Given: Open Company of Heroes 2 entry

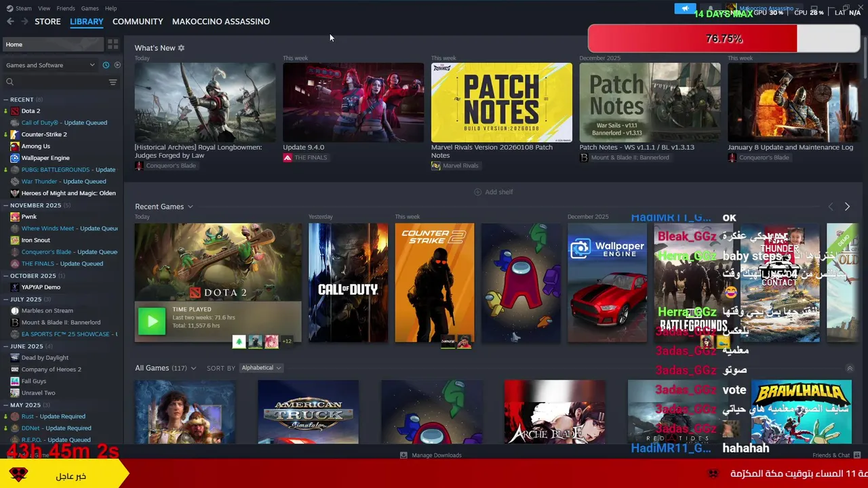Looking at the screenshot, I should (52, 369).
